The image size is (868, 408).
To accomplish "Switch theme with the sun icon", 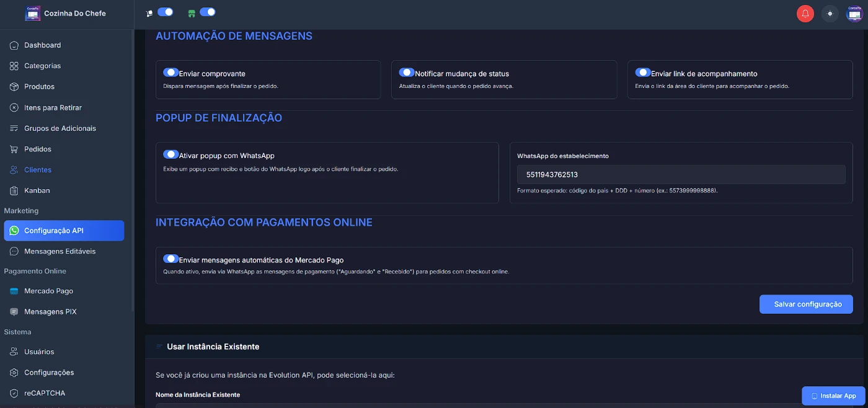I will click(830, 14).
